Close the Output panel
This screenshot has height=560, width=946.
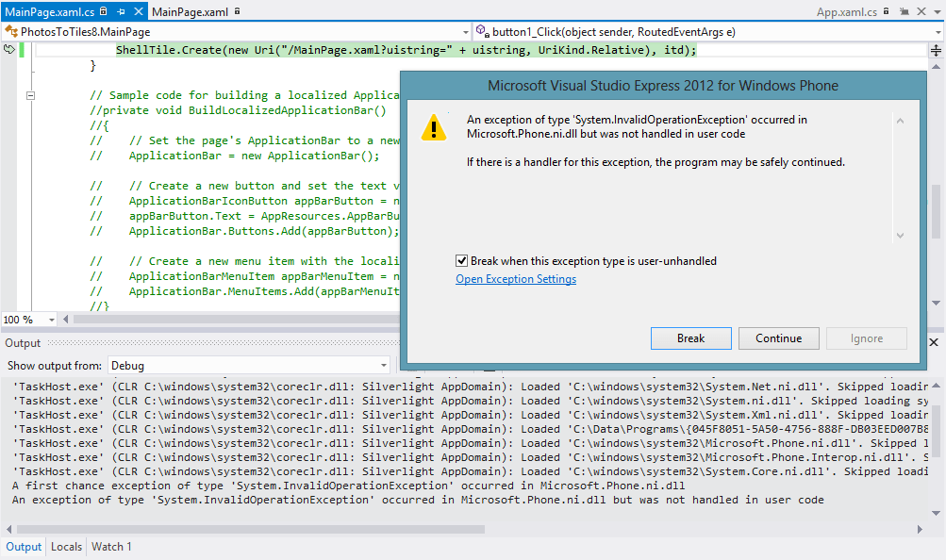click(x=934, y=342)
